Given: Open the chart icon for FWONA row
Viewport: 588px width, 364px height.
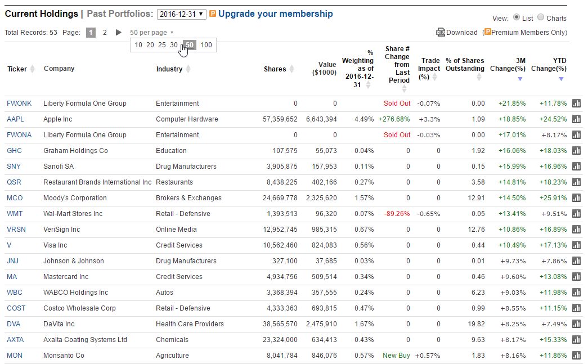Looking at the screenshot, I should (576, 135).
